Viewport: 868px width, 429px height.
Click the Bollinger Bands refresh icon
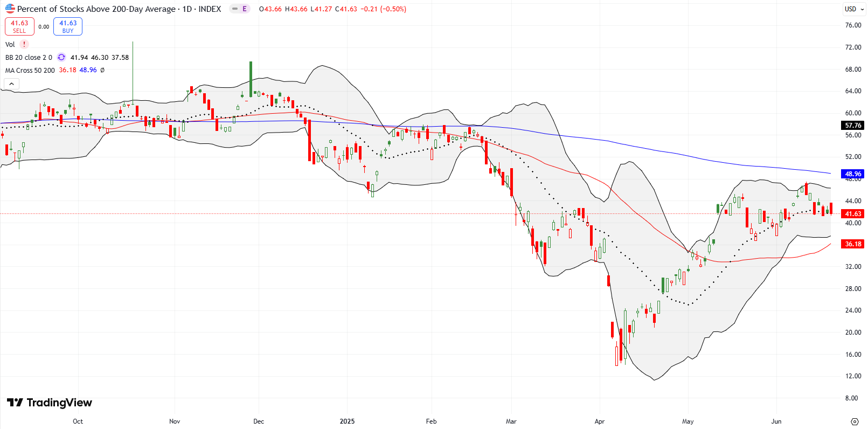coord(61,58)
